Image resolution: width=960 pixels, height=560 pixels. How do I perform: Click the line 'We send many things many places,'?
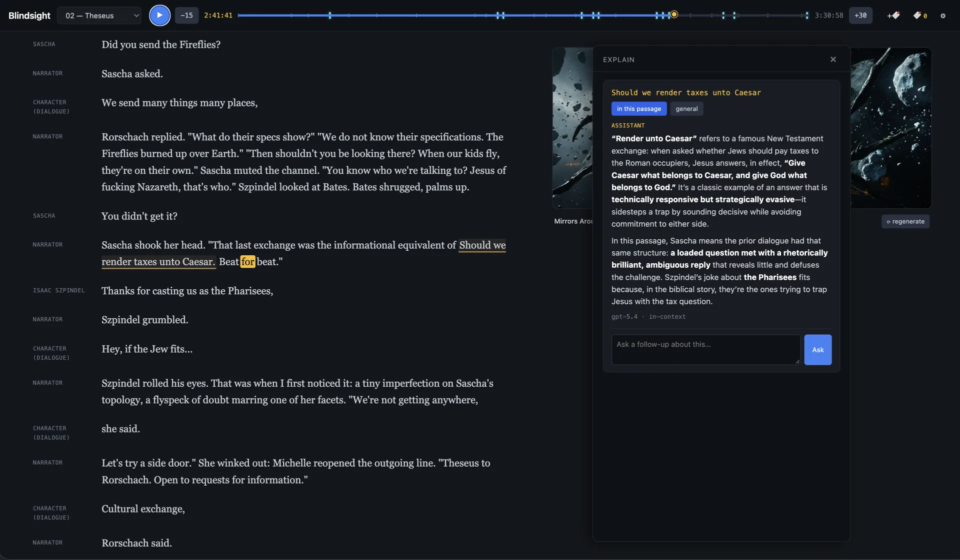179,103
